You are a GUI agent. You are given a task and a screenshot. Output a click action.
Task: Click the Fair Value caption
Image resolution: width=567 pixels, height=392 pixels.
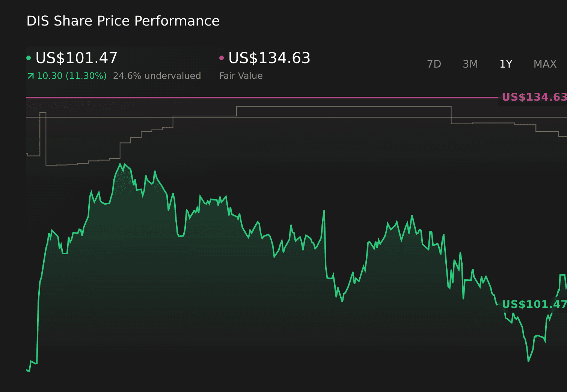click(x=241, y=76)
